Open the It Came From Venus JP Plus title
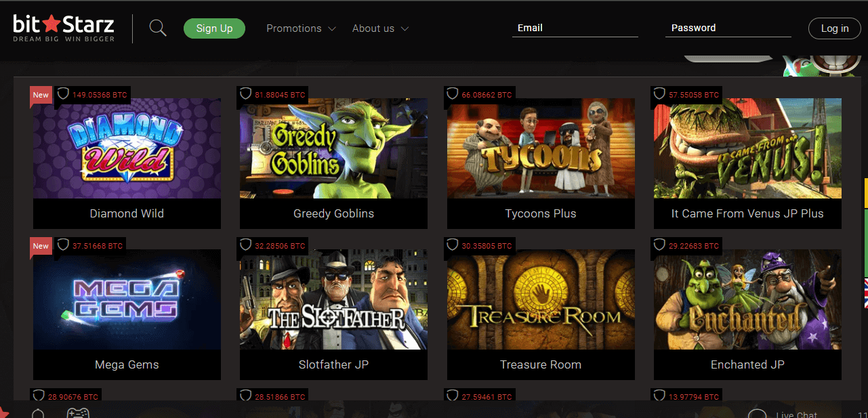The width and height of the screenshot is (868, 418). [747, 213]
